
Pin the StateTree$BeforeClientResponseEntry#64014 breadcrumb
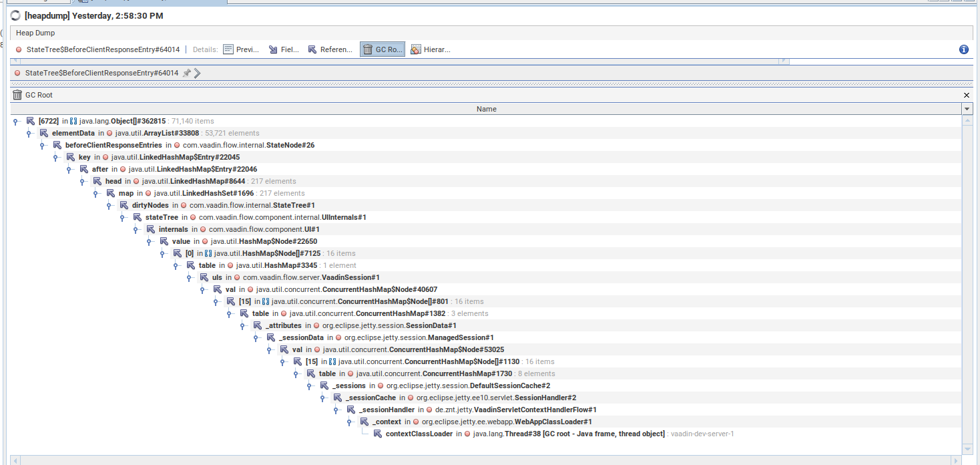pyautogui.click(x=186, y=73)
